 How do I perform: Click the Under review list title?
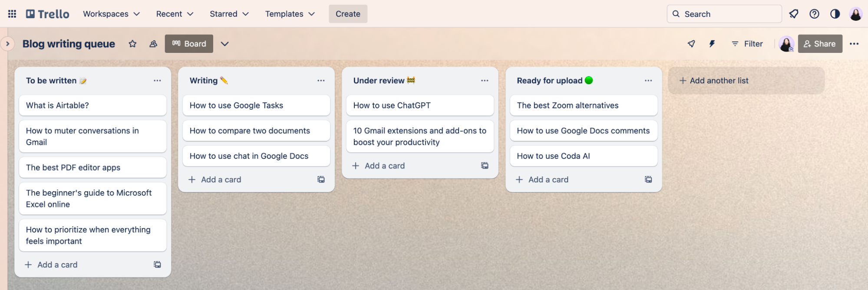(x=384, y=81)
